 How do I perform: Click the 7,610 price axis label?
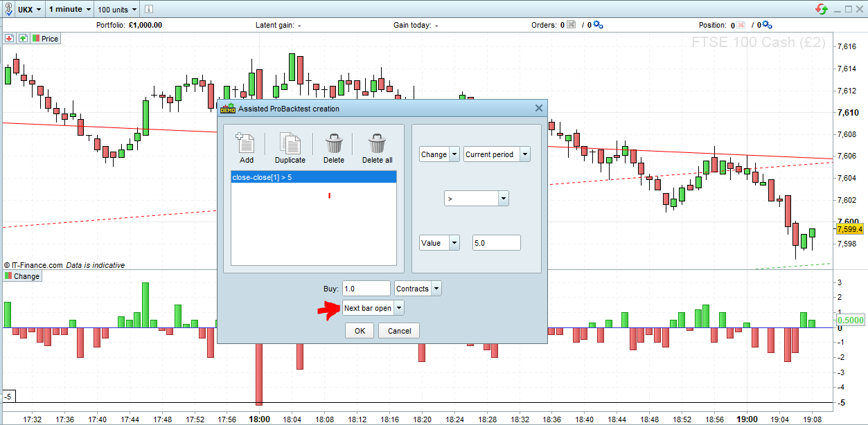[x=848, y=112]
